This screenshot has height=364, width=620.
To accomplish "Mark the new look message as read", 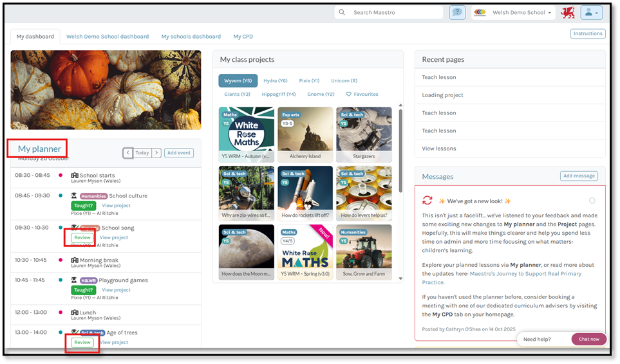I will coord(592,201).
